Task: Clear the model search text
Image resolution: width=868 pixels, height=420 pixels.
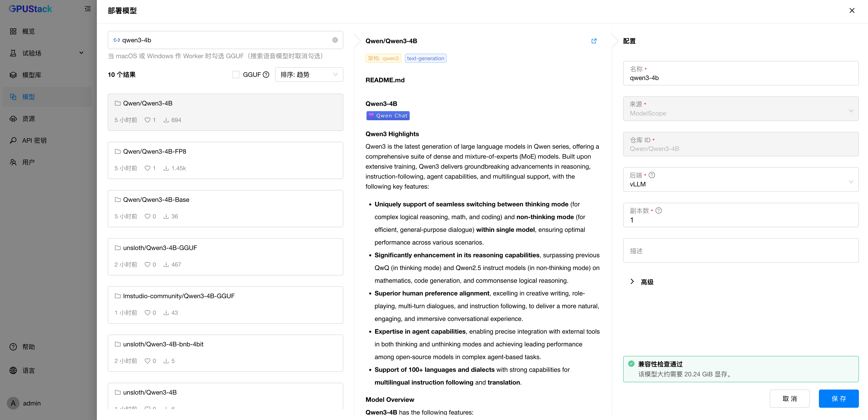Action: [335, 40]
